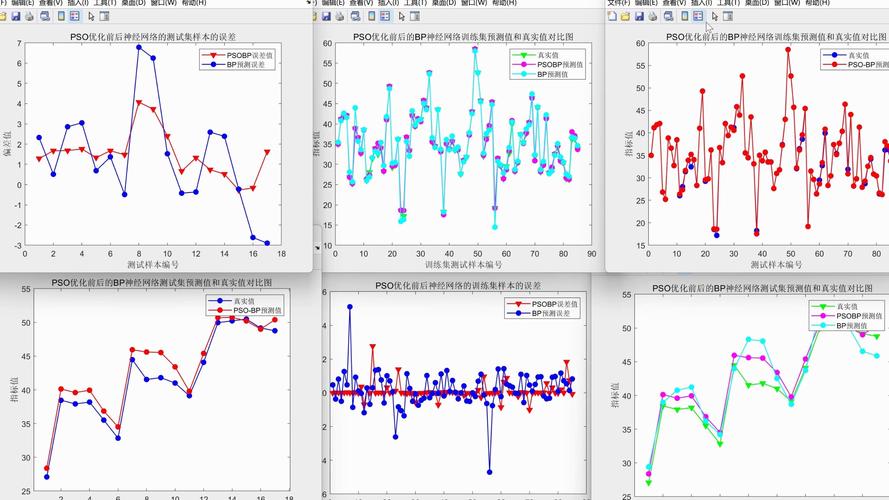Open 窗口(W) menu in right figure window
This screenshot has height=500, width=889.
786,3
